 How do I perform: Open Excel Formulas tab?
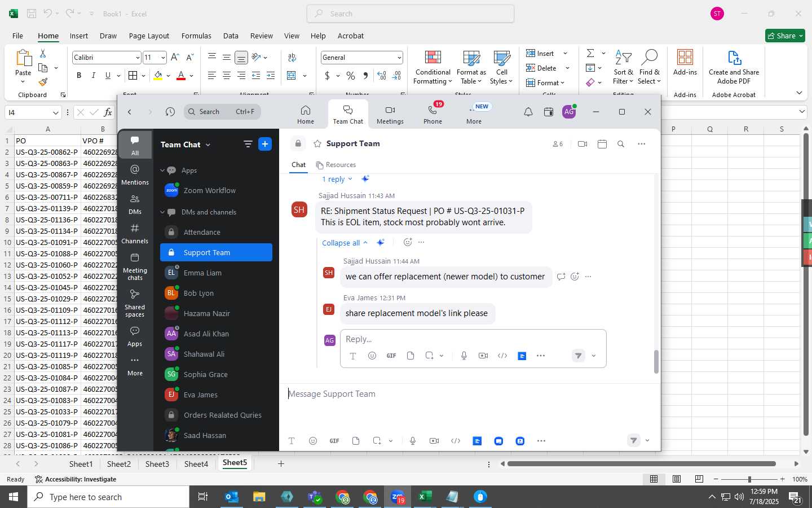click(x=196, y=36)
